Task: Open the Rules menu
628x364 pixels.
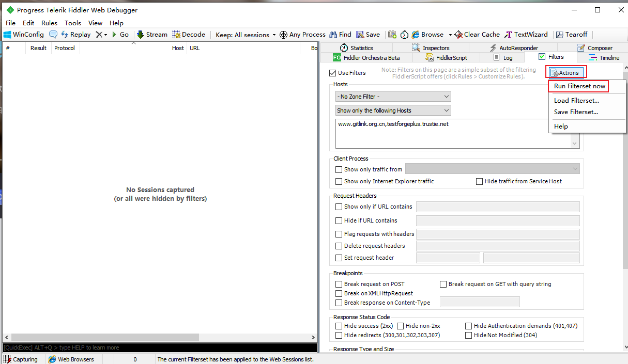Action: 50,23
